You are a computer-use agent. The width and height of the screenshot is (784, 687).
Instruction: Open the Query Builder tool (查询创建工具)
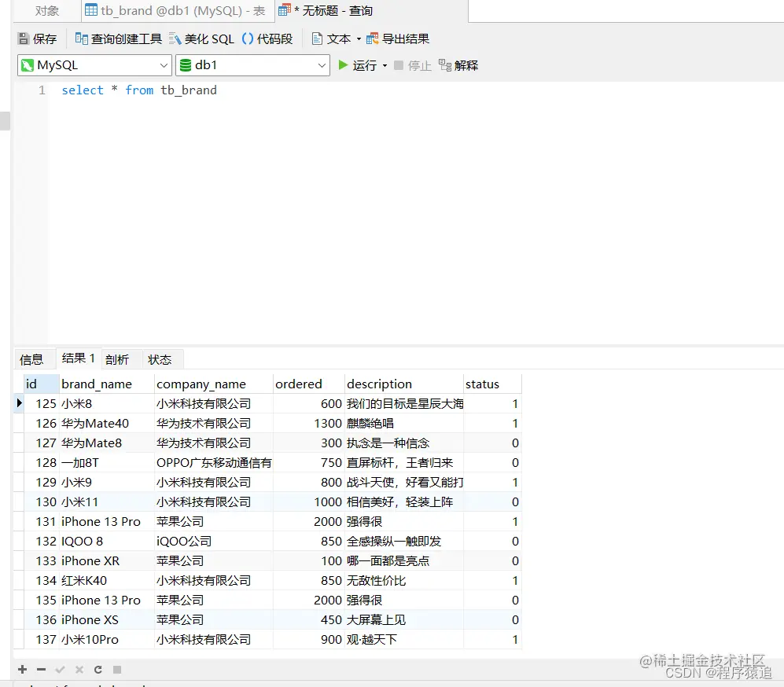[x=119, y=39]
